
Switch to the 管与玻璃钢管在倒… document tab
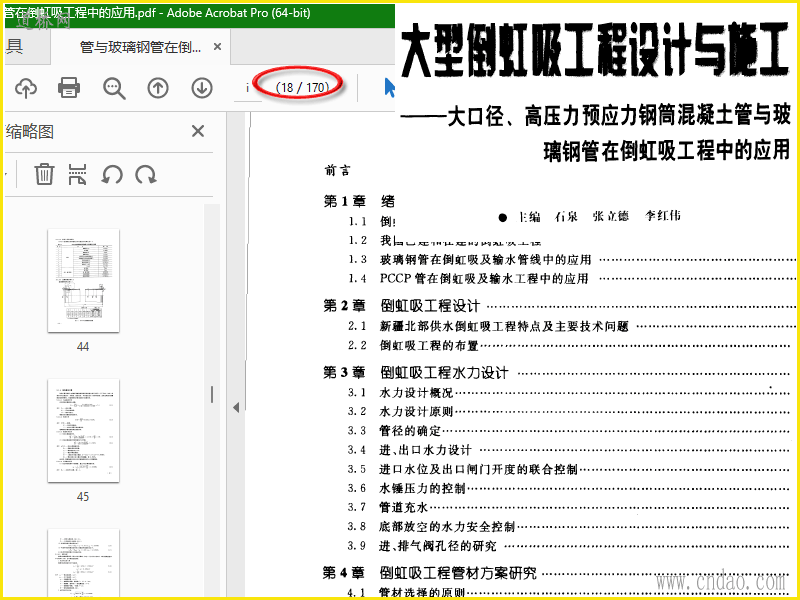[x=140, y=47]
